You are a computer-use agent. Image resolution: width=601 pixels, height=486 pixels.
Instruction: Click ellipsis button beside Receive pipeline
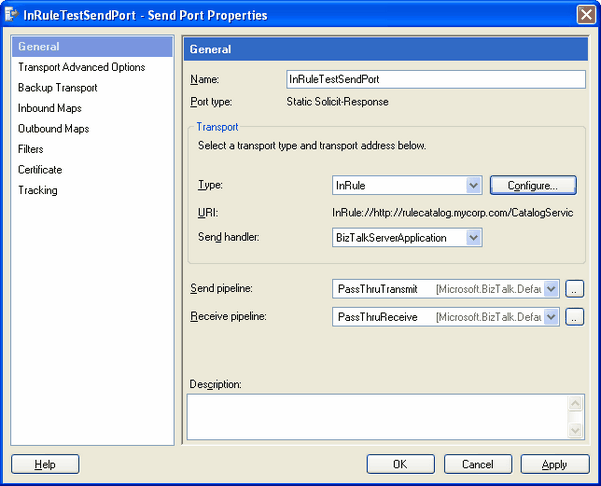pyautogui.click(x=574, y=317)
